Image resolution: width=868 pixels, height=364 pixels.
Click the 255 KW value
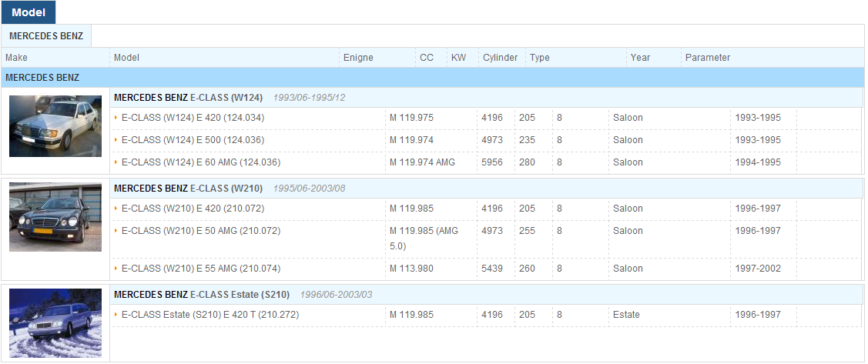click(x=527, y=231)
